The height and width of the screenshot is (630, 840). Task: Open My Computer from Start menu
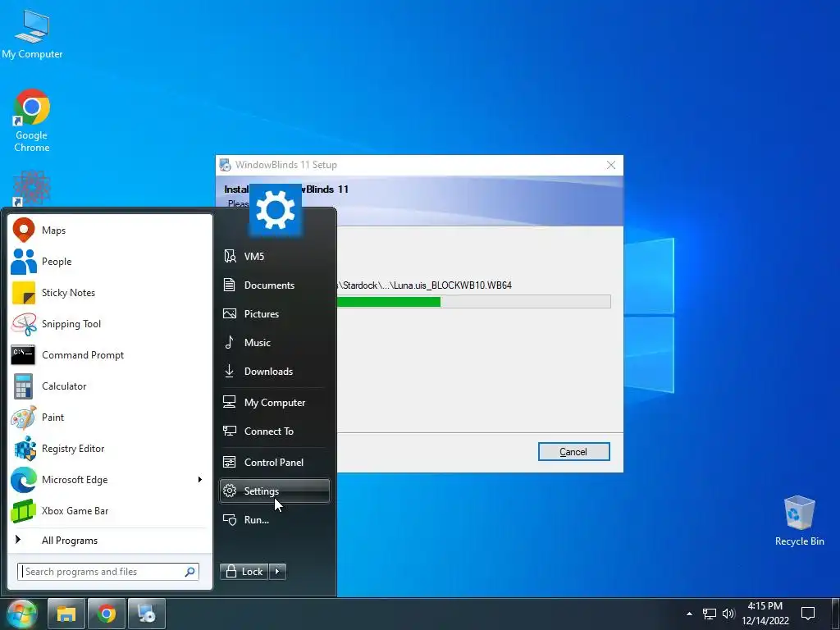point(274,402)
